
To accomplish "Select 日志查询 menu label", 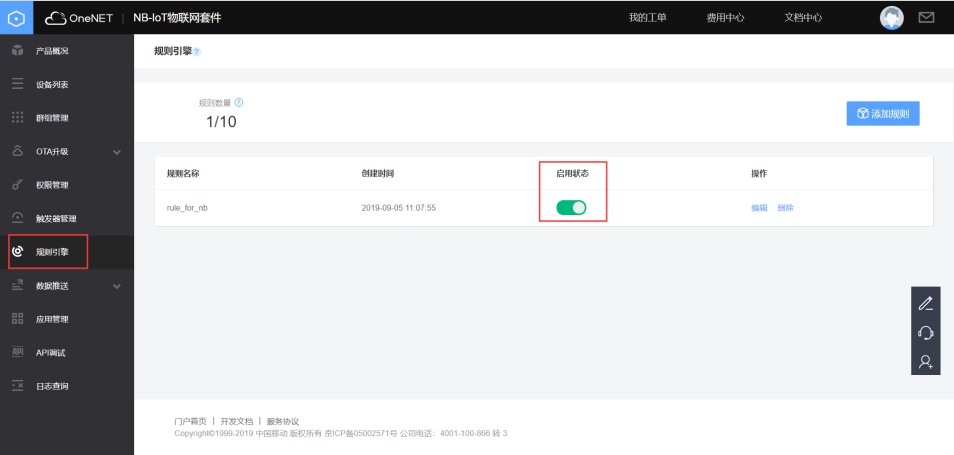I will click(x=52, y=386).
